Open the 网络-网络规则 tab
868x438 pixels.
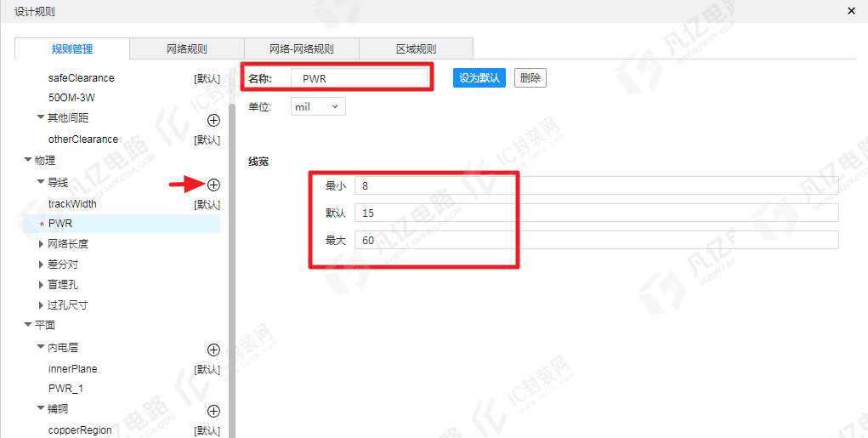pos(302,48)
